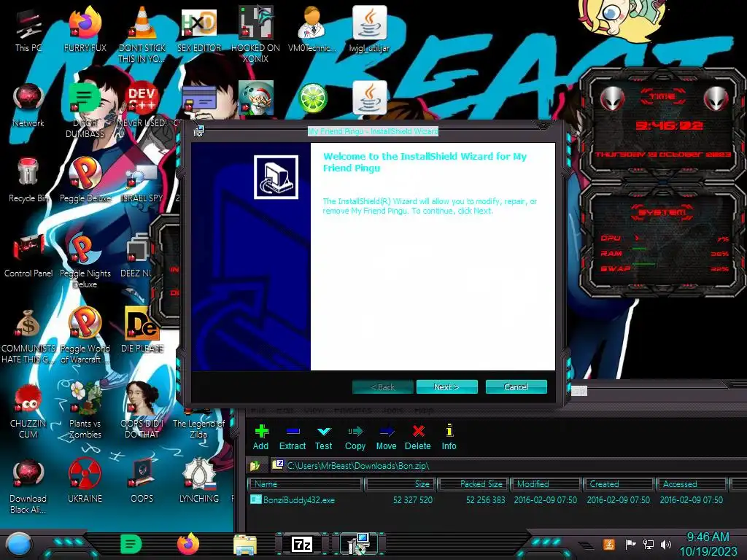Go up one folder in 7-Zip
The image size is (747, 560).
click(255, 466)
